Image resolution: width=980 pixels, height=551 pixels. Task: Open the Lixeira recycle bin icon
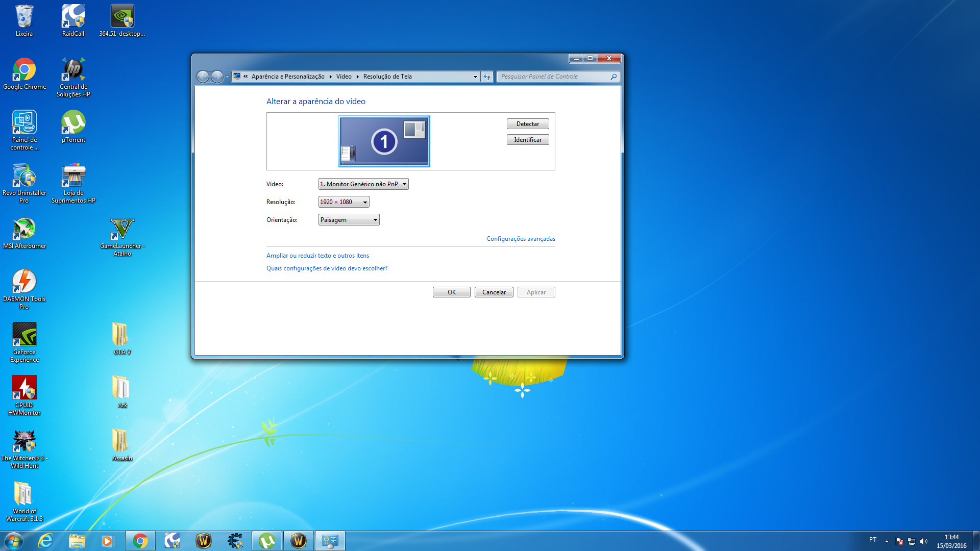click(x=24, y=21)
